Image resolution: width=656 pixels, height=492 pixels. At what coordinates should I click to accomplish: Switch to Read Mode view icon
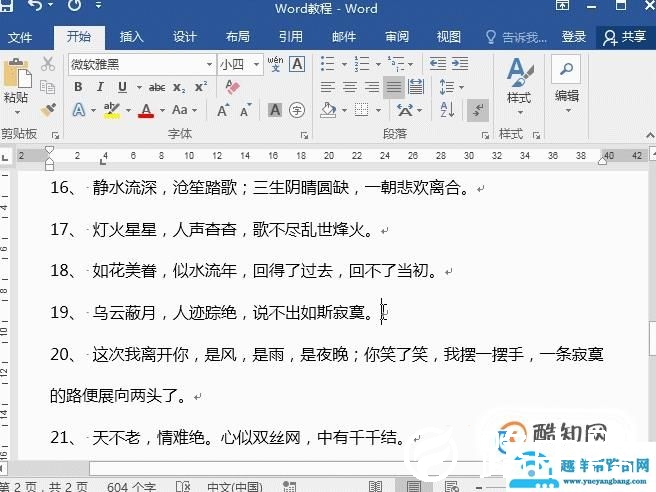(x=375, y=487)
